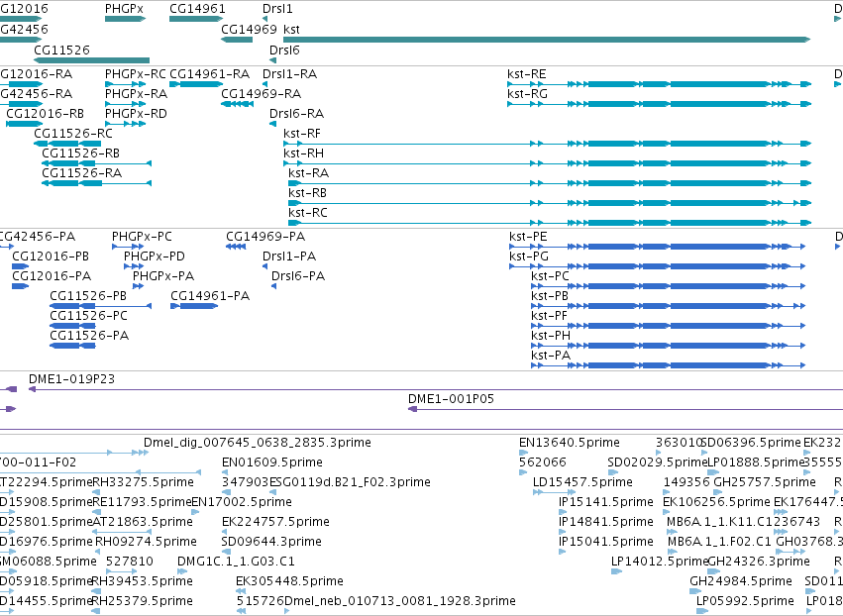The image size is (843, 616).
Task: Select the PHGPx gene label
Action: (x=124, y=9)
